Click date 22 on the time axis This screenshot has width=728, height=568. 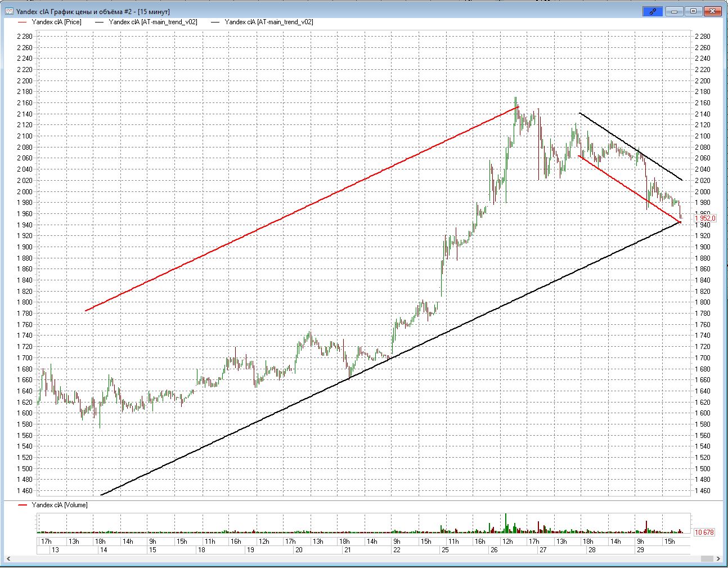pos(397,550)
